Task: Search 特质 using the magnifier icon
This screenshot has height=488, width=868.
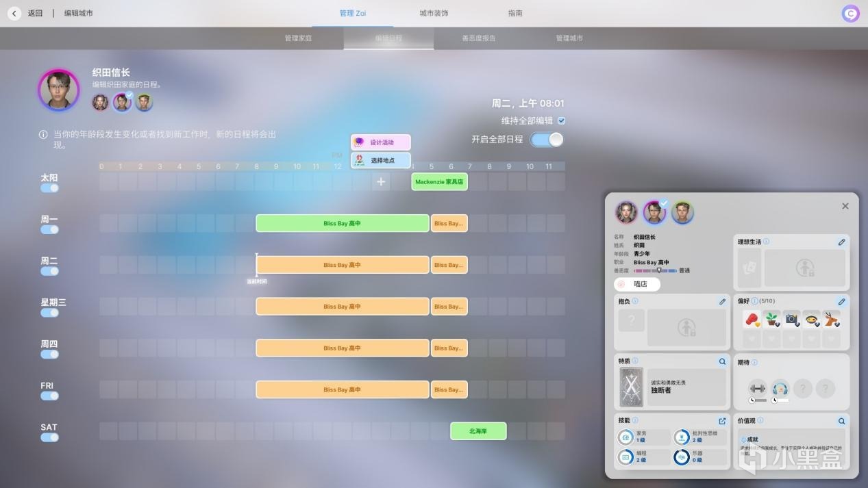Action: [722, 361]
